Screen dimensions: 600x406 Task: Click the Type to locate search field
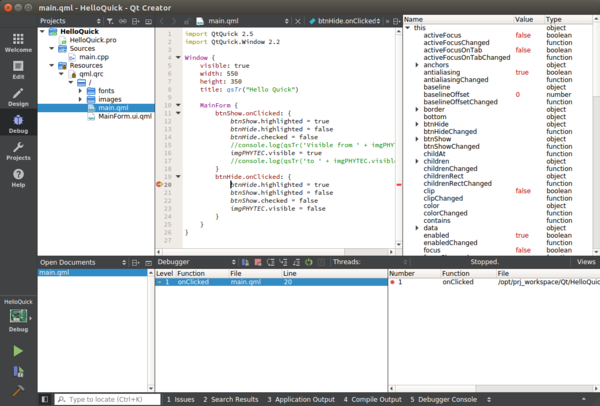(x=108, y=399)
